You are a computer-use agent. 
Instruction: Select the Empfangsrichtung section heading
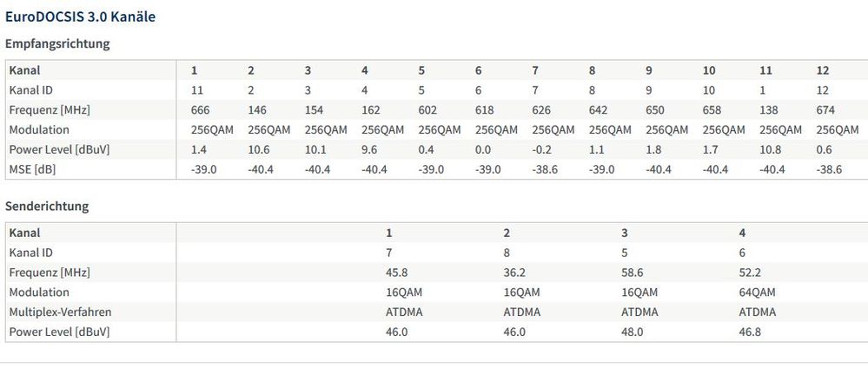point(57,43)
